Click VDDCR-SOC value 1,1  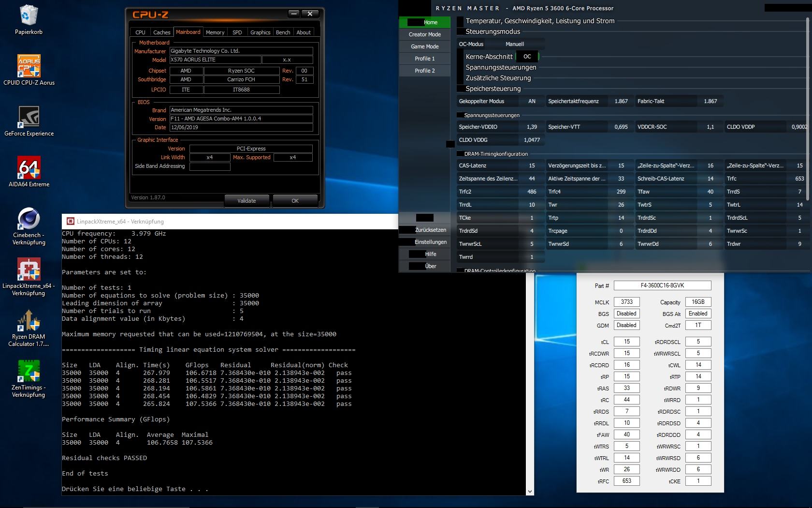[x=710, y=127]
